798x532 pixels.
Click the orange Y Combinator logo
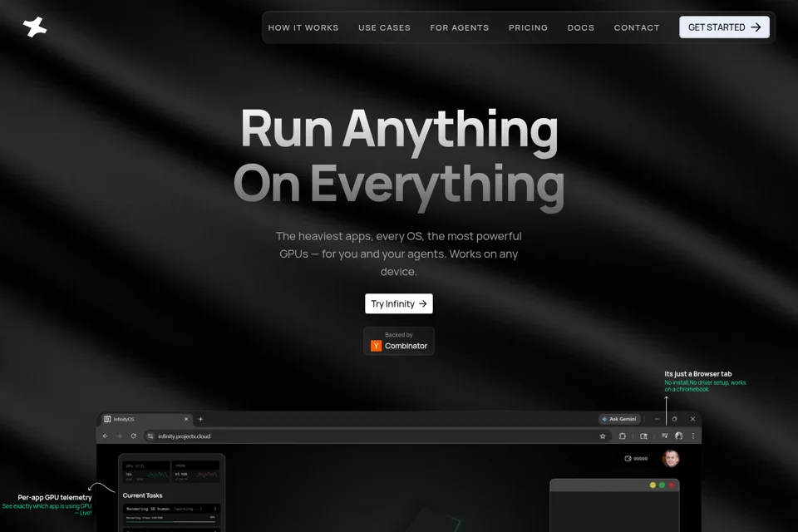point(376,346)
